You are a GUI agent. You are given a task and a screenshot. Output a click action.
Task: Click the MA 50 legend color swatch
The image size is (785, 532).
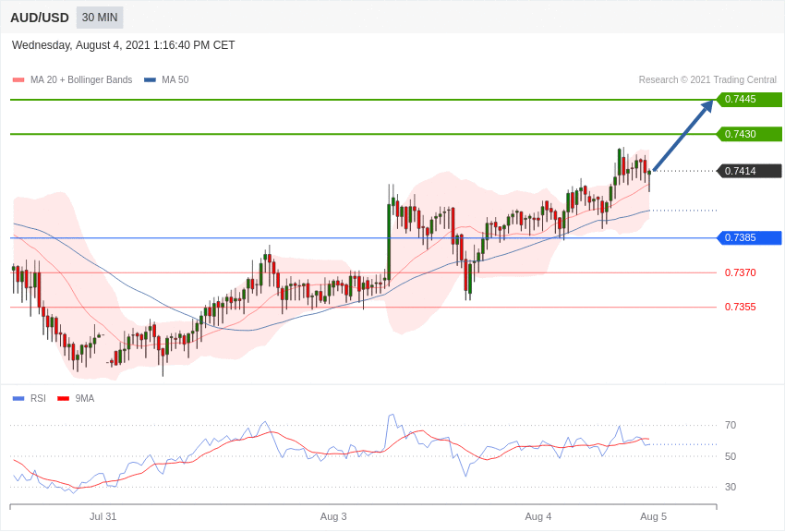(x=150, y=80)
